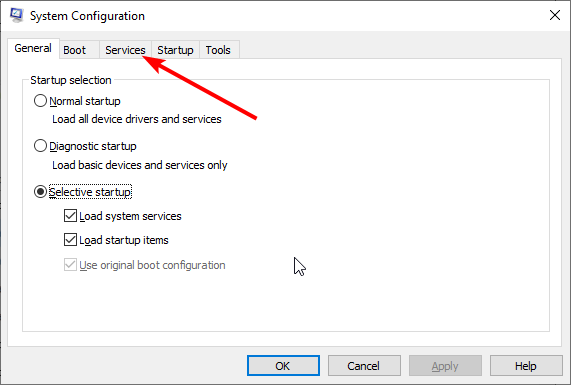
Task: Choose the Normal startup radio button
Action: point(40,101)
